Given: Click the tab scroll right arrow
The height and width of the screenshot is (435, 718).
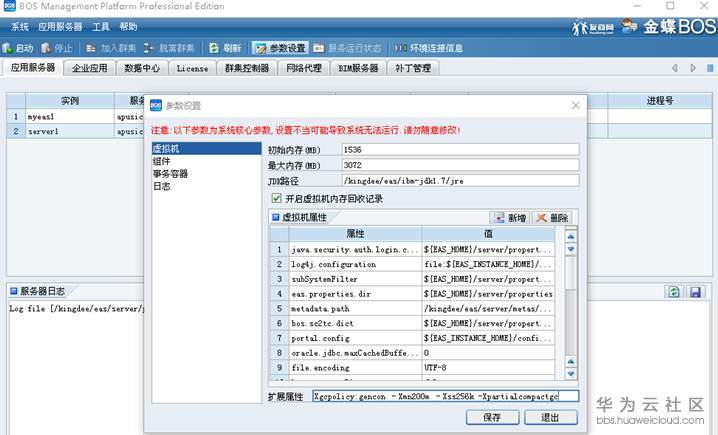Looking at the screenshot, I should point(693,68).
